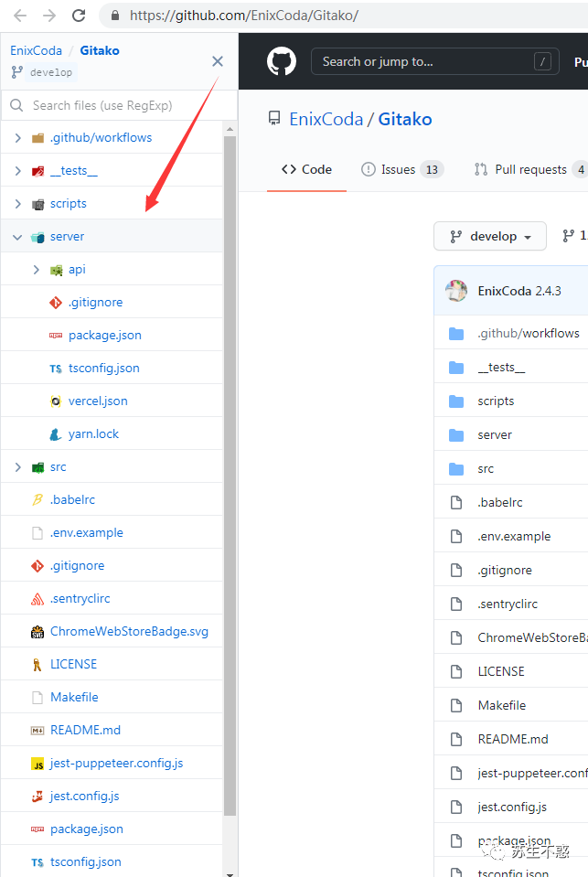Switch to the Code tab
588x877 pixels.
pos(306,169)
